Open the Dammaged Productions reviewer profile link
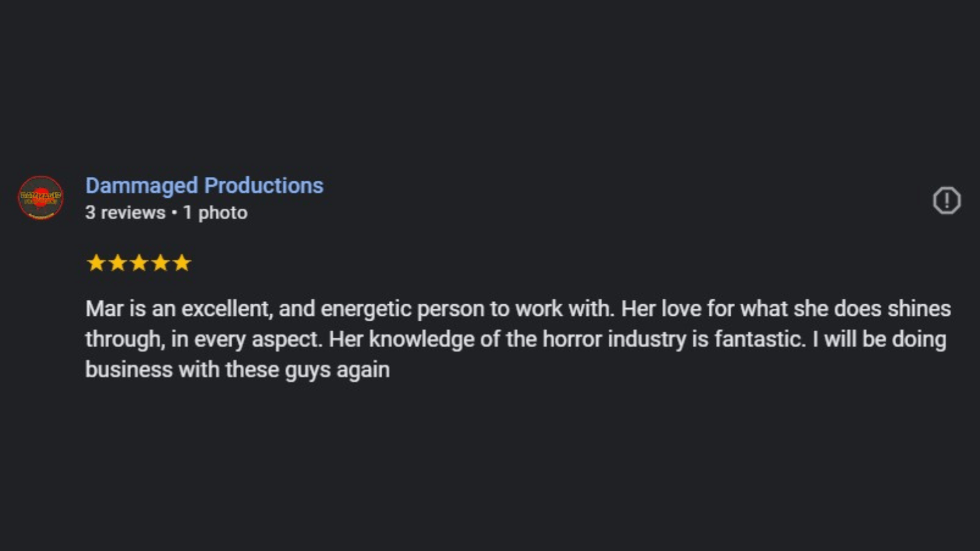980x551 pixels. coord(204,185)
